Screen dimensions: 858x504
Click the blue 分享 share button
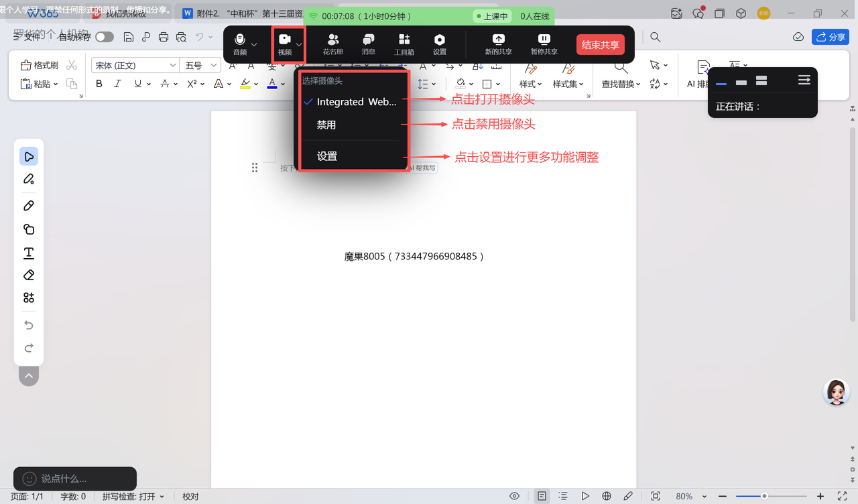830,37
